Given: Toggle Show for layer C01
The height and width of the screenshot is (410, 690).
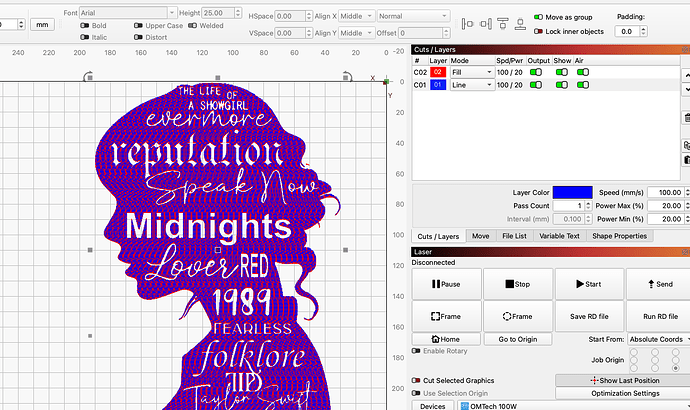Looking at the screenshot, I should point(559,86).
